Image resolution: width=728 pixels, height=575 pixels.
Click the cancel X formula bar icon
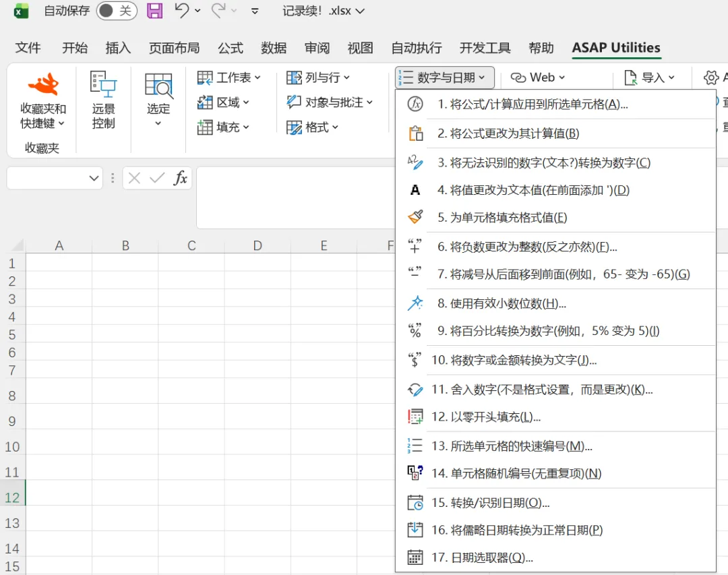tap(134, 179)
